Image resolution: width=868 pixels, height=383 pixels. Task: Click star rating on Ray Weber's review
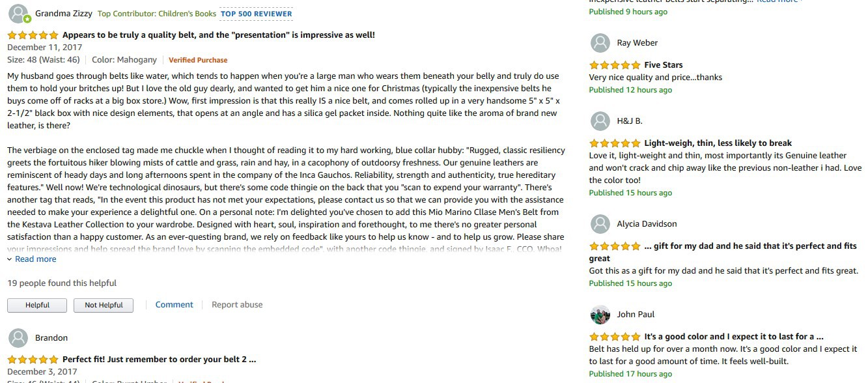[x=615, y=65]
